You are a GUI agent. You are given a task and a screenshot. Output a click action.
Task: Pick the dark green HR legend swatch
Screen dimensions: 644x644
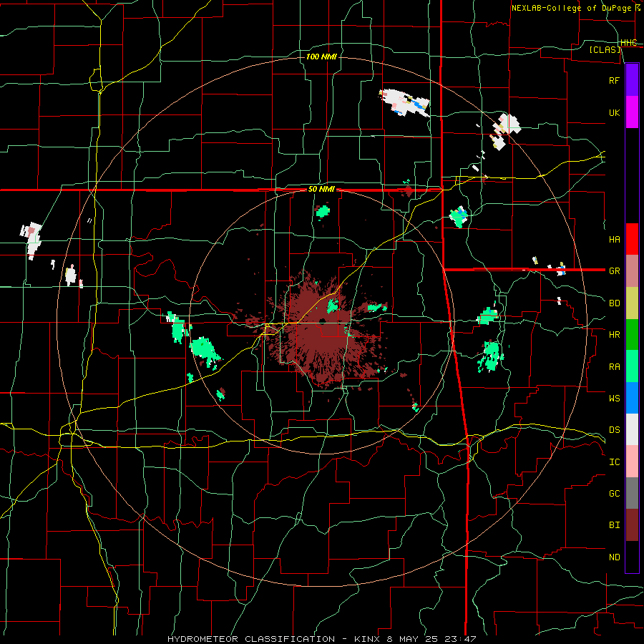[x=632, y=334]
